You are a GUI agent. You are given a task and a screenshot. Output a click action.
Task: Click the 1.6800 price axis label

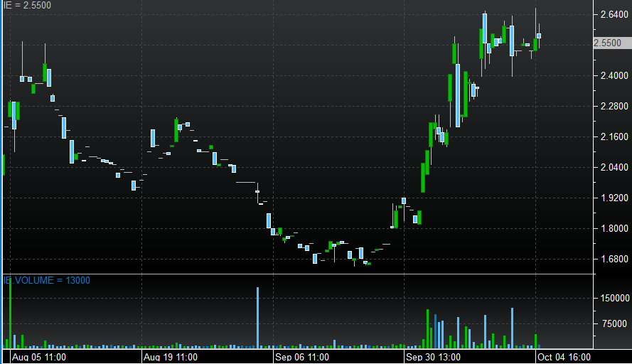611,259
